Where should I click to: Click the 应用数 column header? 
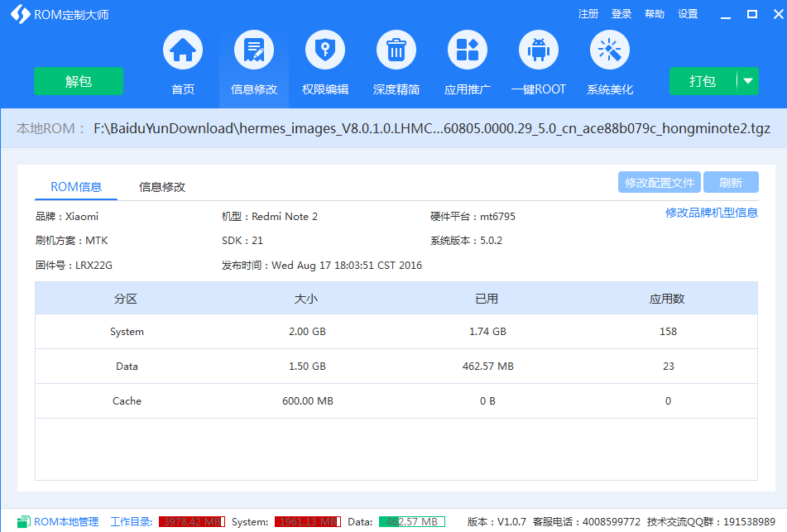point(667,300)
